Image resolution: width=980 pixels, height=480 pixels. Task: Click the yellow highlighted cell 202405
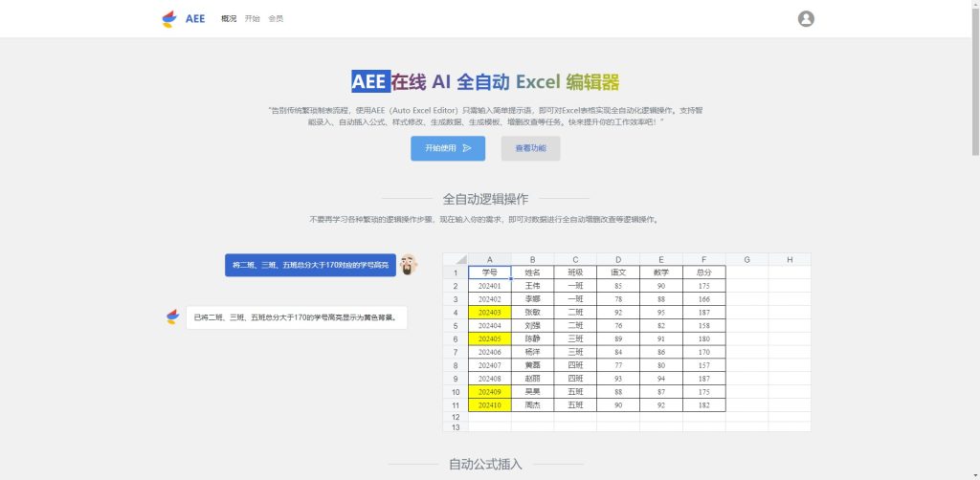[x=489, y=338]
